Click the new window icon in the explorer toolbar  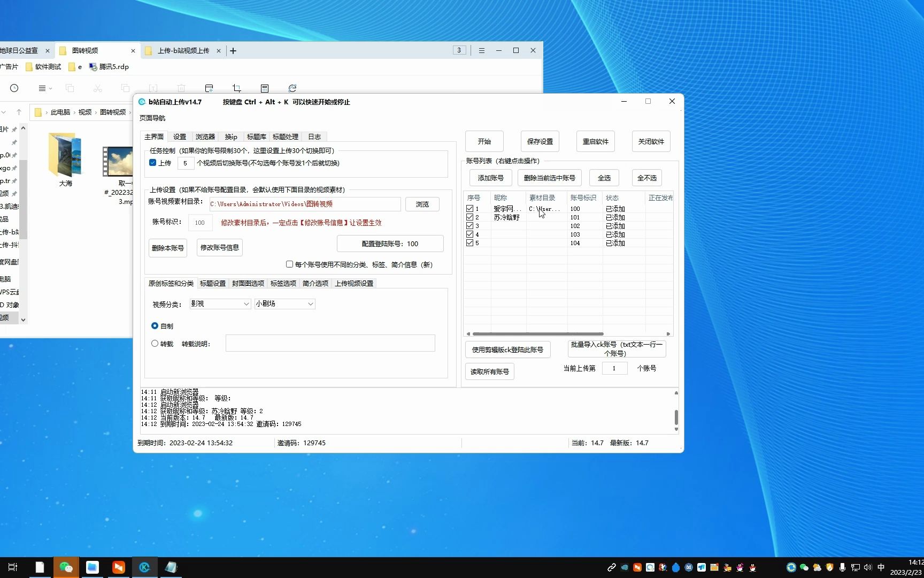209,88
